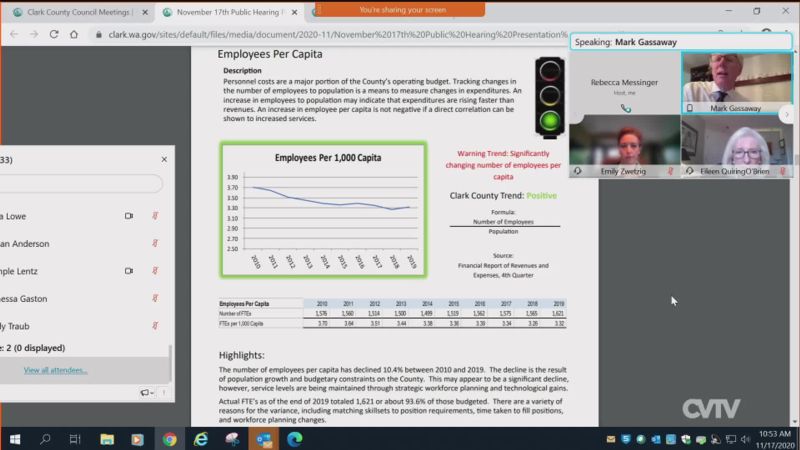Click the camera icon beside Lentz
The image size is (800, 450).
(128, 270)
